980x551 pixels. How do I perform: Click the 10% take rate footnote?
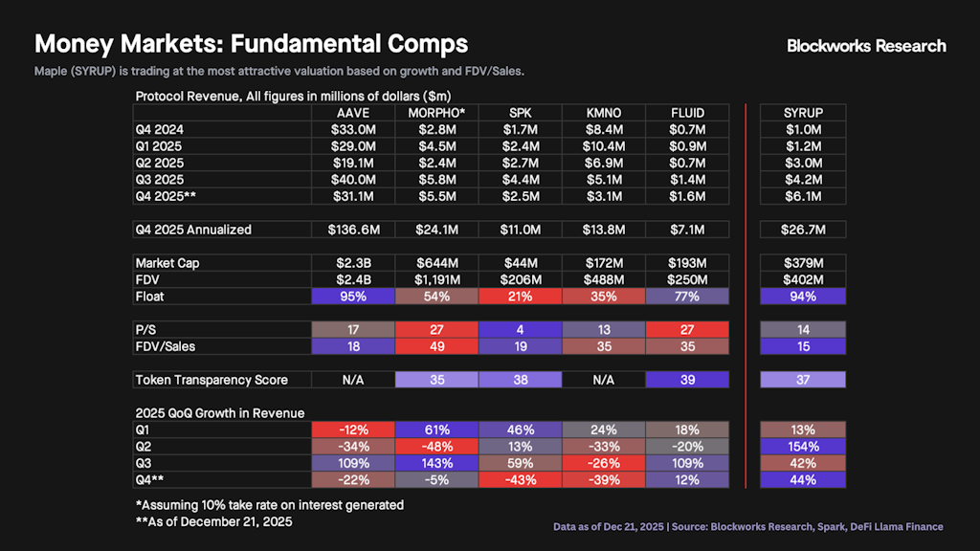tap(269, 504)
